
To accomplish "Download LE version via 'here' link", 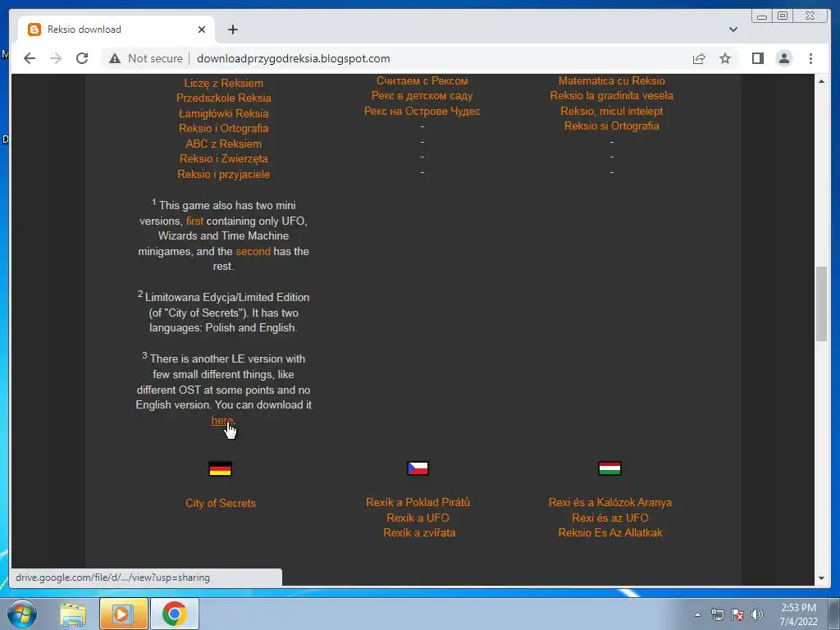I will click(221, 421).
